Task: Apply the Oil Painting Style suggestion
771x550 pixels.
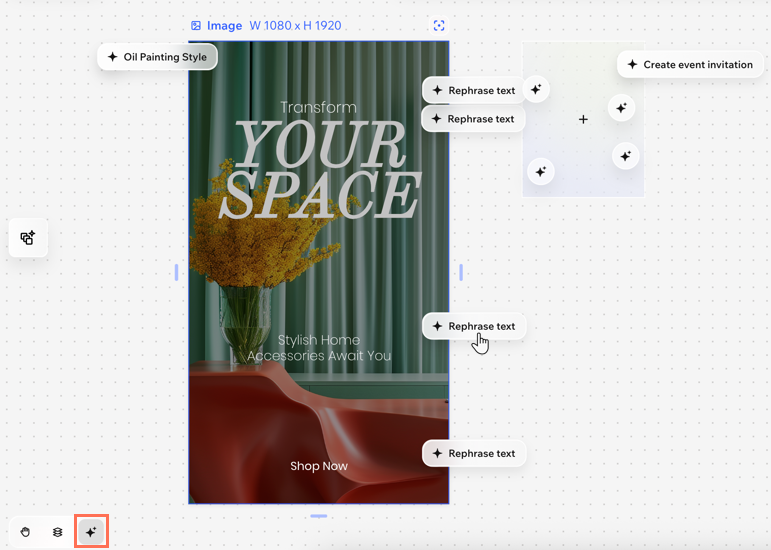Action: point(157,57)
